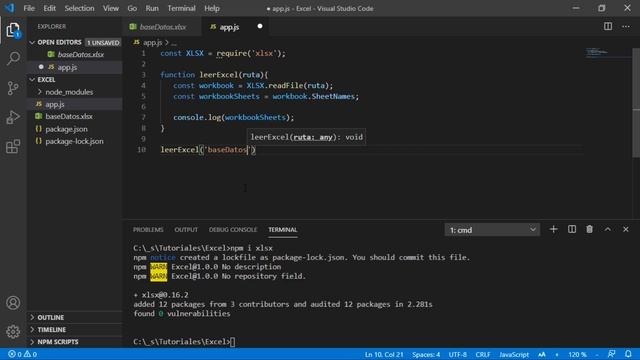Open Run and Debug view
Viewport: 640px width, 360px height.
click(x=13, y=117)
